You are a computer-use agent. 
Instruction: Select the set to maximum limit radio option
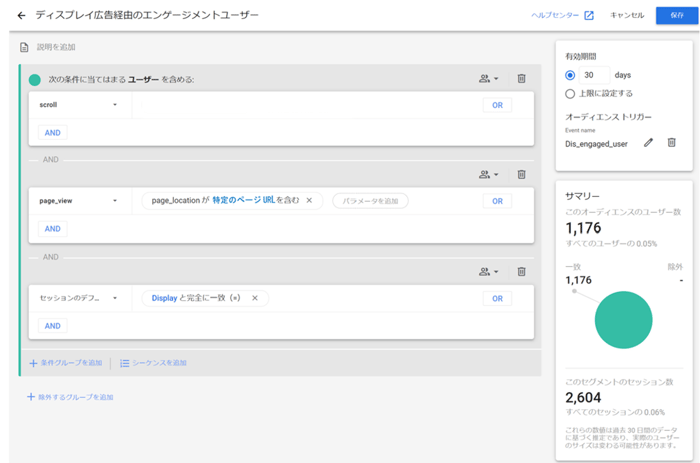pyautogui.click(x=570, y=94)
